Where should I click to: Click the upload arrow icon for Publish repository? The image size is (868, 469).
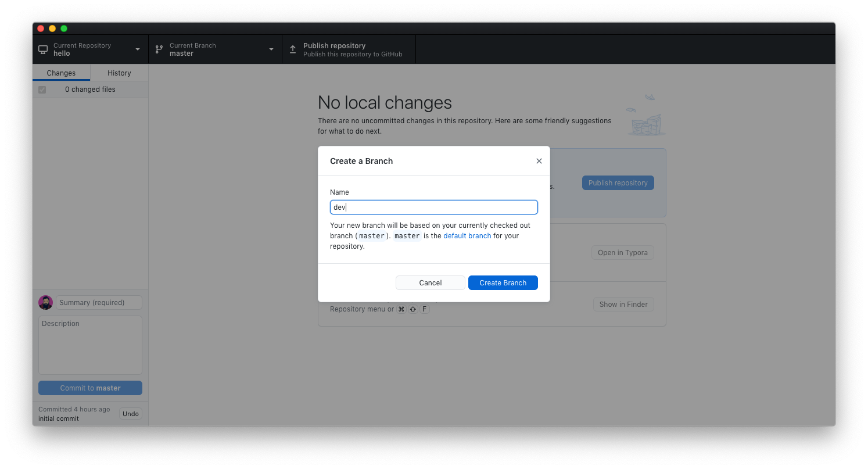[x=293, y=49]
